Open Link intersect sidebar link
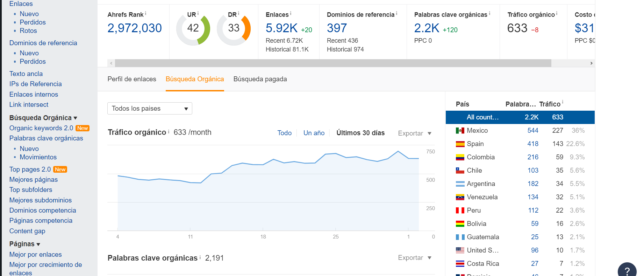644x276 pixels. [29, 105]
